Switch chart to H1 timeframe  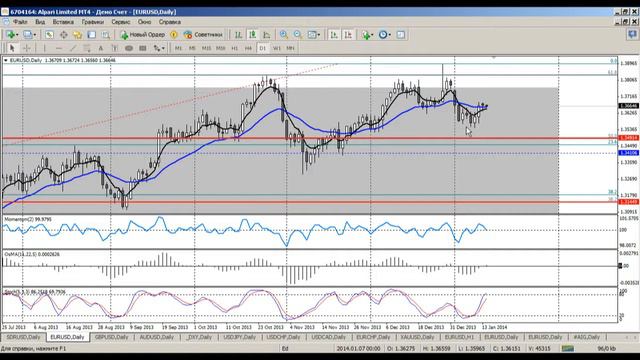click(235, 48)
